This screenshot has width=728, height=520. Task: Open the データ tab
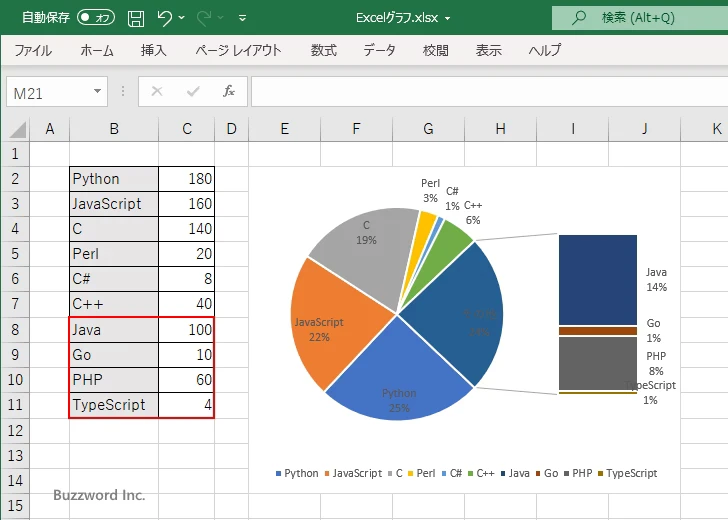(x=379, y=50)
